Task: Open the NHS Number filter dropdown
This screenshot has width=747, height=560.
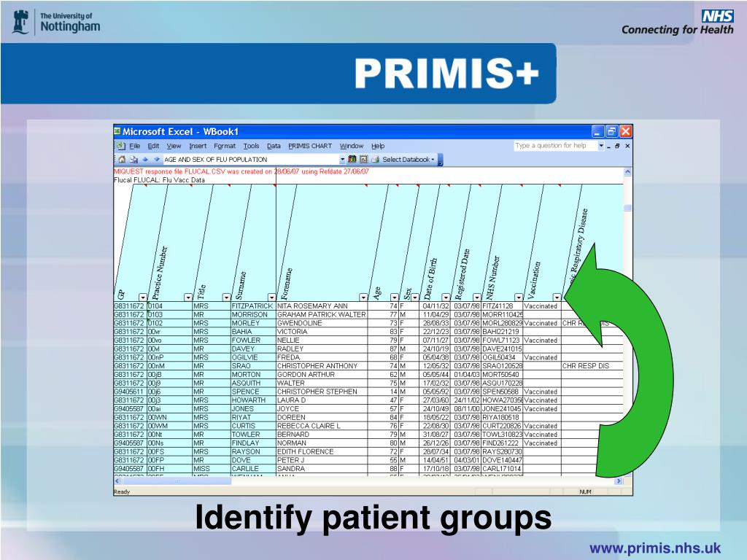Action: tap(519, 297)
